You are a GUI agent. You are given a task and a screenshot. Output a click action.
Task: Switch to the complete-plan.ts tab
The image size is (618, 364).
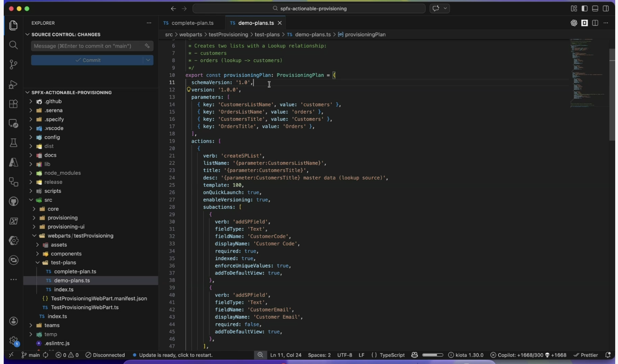point(192,23)
